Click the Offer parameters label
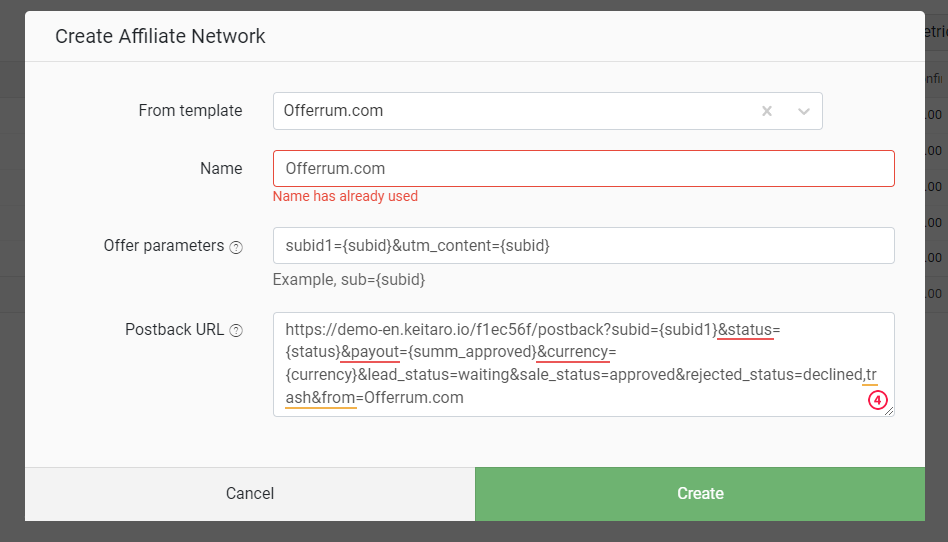 coord(164,246)
